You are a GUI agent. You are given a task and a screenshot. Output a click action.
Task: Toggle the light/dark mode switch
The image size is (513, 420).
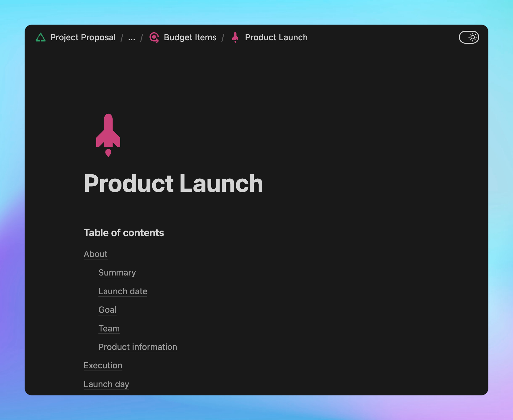(x=468, y=38)
